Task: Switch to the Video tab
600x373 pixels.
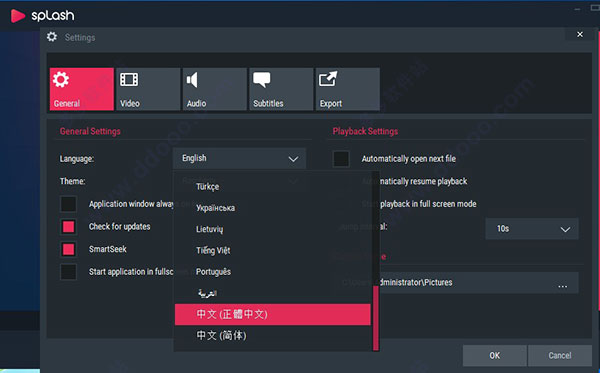Action: coord(148,89)
